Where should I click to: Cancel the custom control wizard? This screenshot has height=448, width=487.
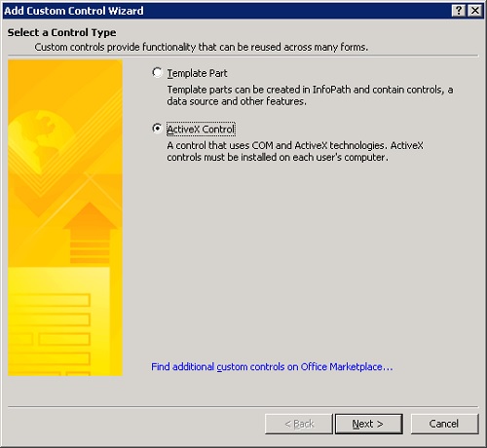444,424
